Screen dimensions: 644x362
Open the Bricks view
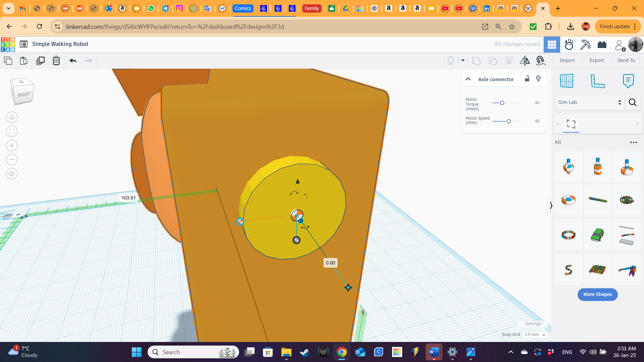click(x=602, y=44)
